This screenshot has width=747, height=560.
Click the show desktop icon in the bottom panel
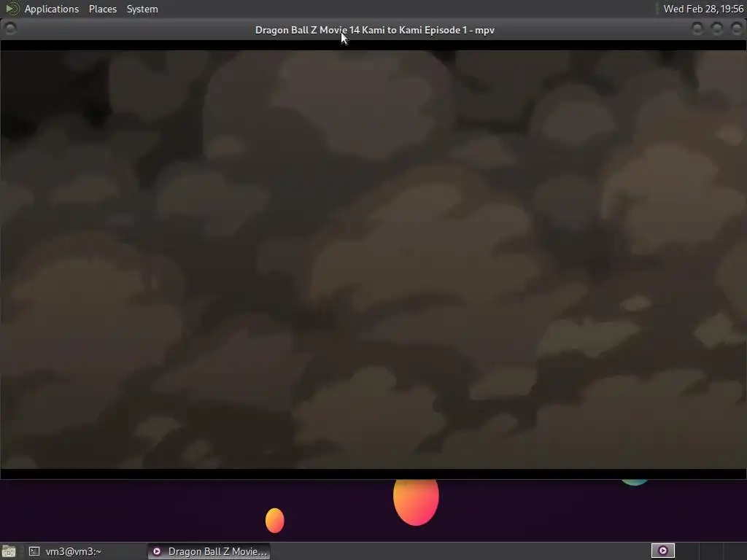[x=9, y=551]
